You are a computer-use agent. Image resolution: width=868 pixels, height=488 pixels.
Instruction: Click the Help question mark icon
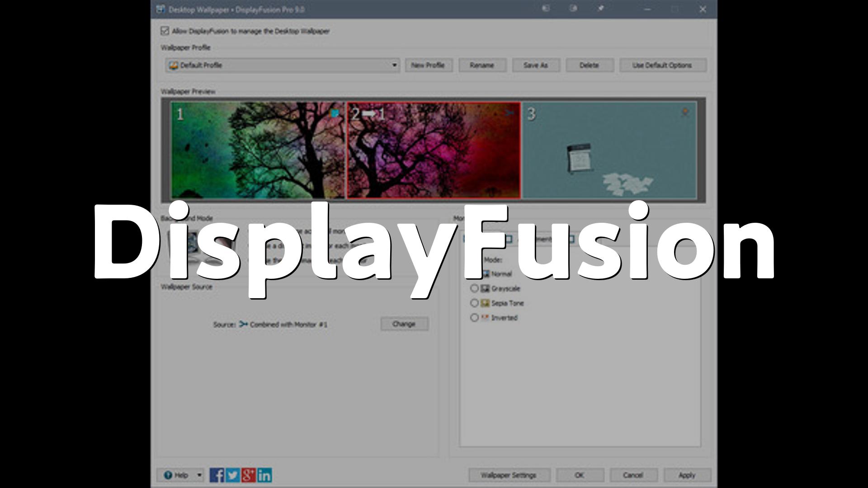click(168, 475)
